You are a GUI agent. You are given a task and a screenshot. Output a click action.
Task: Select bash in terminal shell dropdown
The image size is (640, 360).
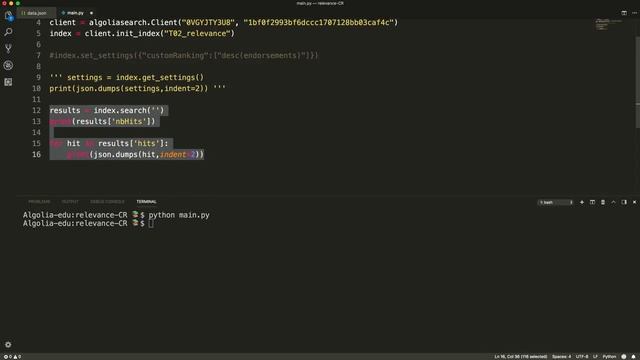[x=556, y=202]
